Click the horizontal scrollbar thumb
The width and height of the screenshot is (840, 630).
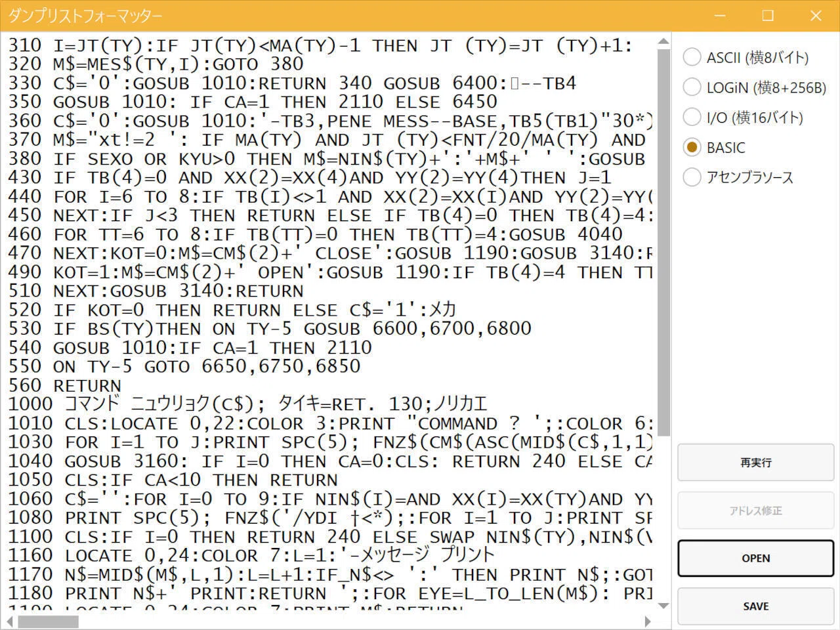coord(48,621)
